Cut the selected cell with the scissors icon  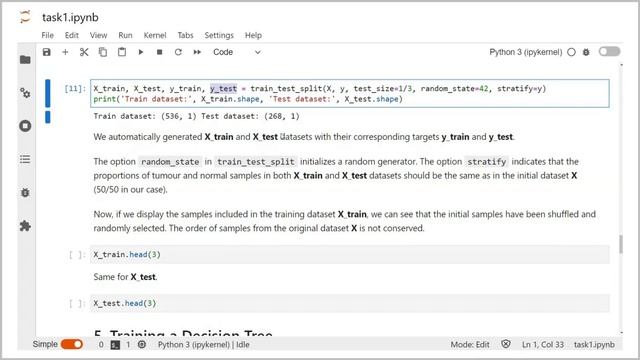[x=84, y=52]
